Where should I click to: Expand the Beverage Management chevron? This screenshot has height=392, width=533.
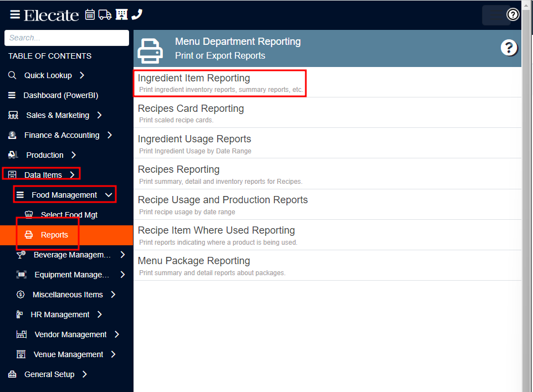coord(122,255)
